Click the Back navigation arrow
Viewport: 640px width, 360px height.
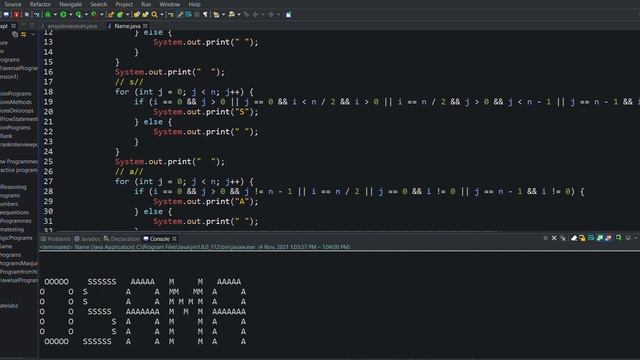pyautogui.click(x=255, y=14)
